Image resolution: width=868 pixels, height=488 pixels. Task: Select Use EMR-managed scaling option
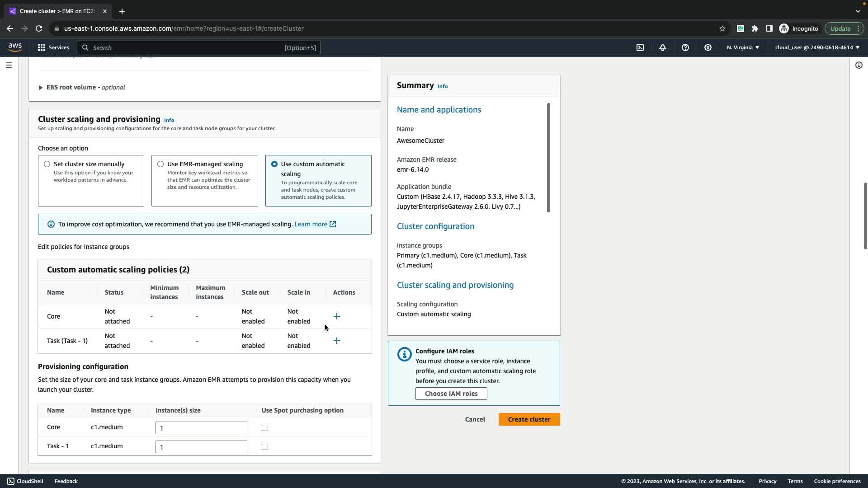(x=160, y=164)
